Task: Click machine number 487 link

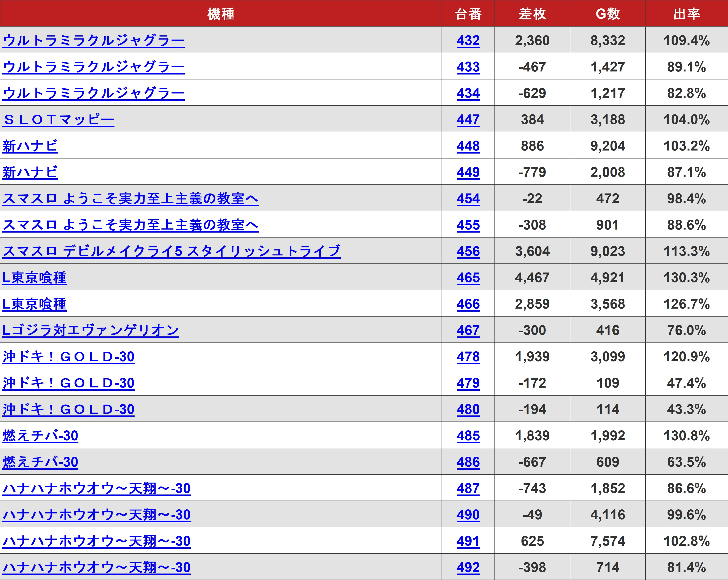Action: point(468,488)
